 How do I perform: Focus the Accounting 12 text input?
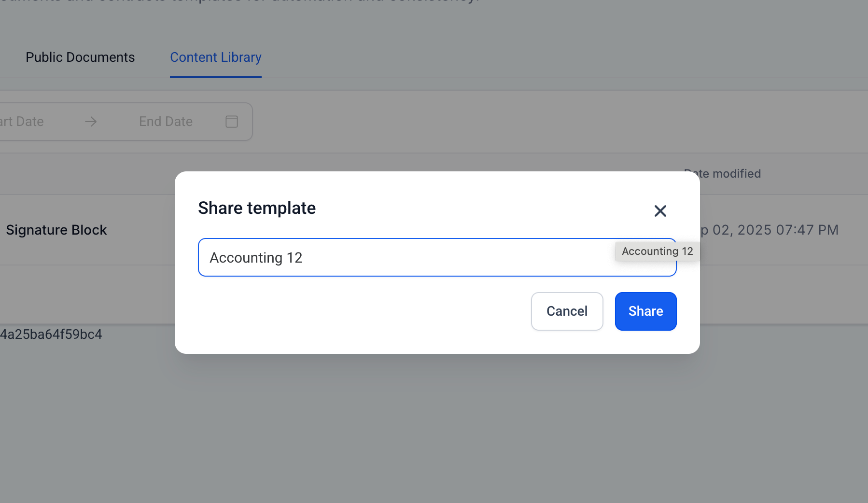pos(406,258)
